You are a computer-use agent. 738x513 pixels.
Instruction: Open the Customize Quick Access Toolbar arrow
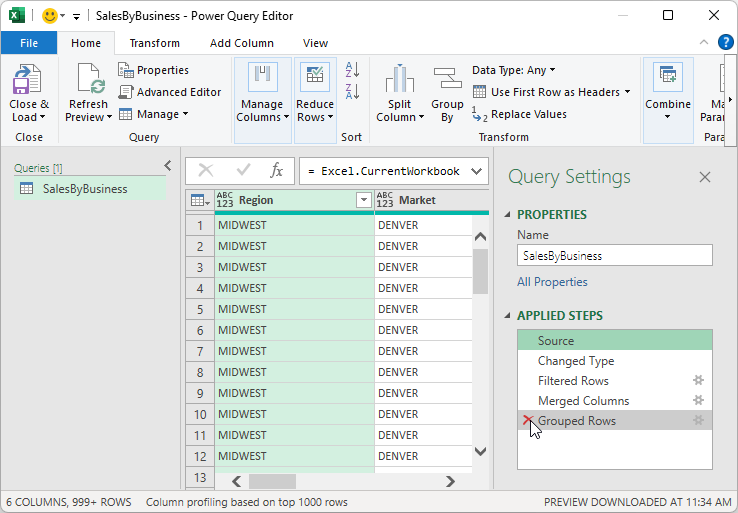click(x=76, y=16)
